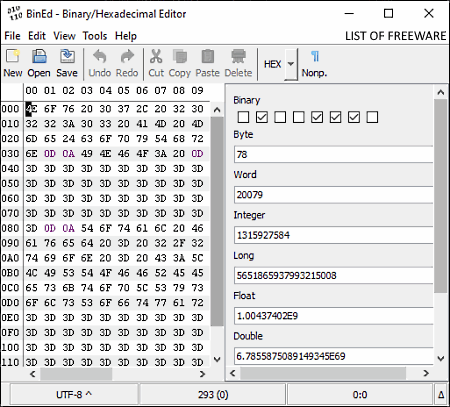The width and height of the screenshot is (450, 407).
Task: Select byte 6B in row 0C0
Action: click(x=68, y=288)
